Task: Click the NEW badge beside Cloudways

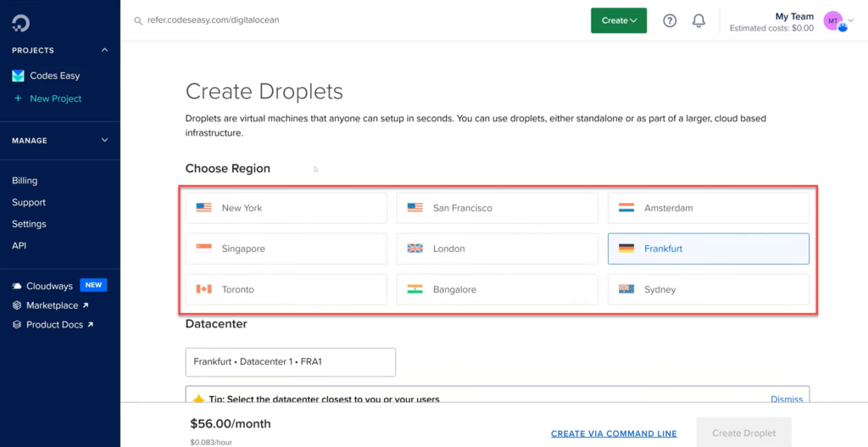Action: pyautogui.click(x=93, y=285)
